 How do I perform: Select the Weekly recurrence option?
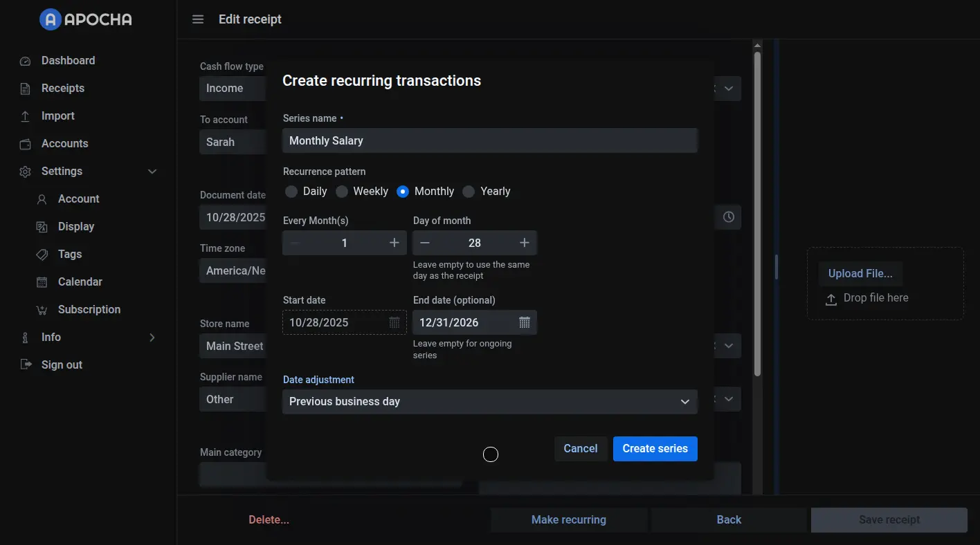coord(342,192)
